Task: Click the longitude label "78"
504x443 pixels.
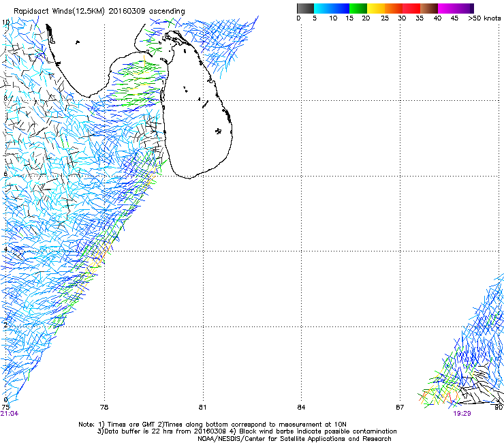Action: pos(104,408)
